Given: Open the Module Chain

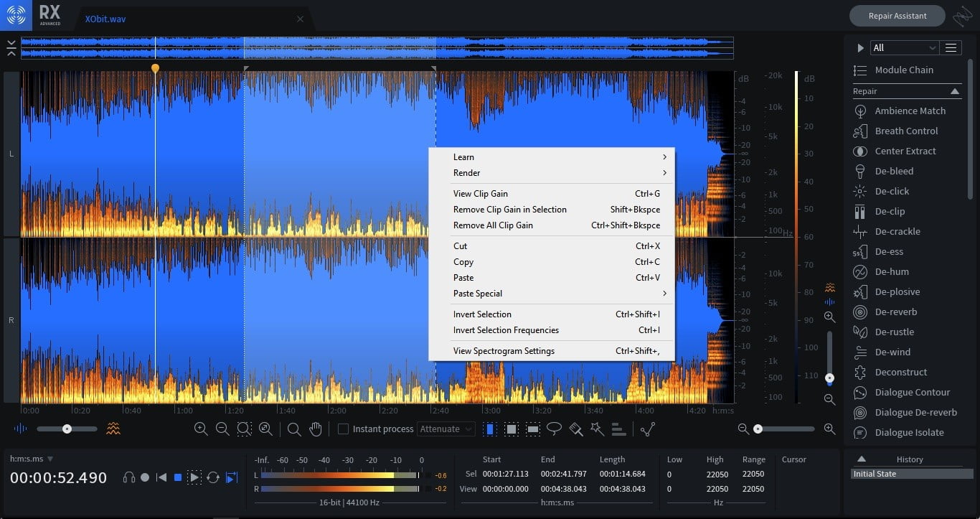Looking at the screenshot, I should (x=904, y=70).
